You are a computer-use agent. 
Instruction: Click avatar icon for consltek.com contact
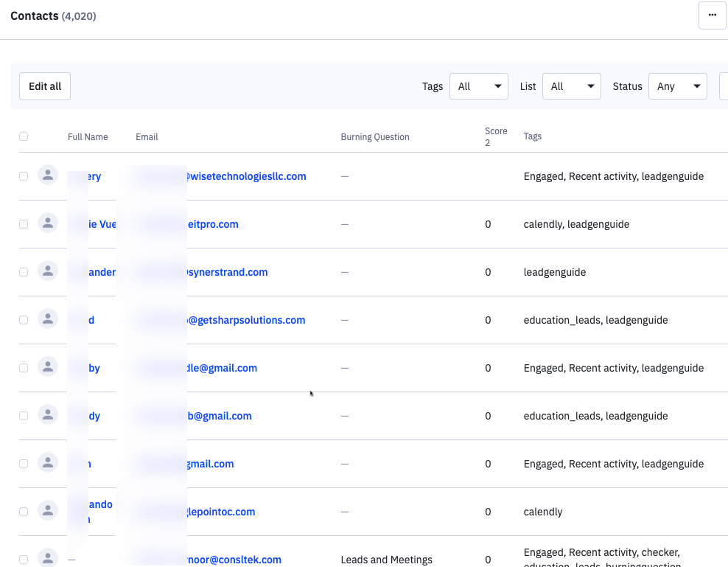click(x=48, y=557)
